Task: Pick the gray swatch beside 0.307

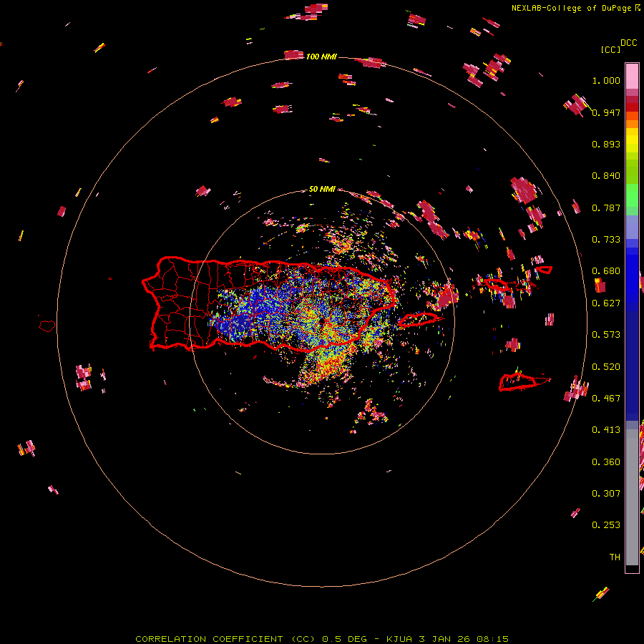Action: tap(632, 499)
